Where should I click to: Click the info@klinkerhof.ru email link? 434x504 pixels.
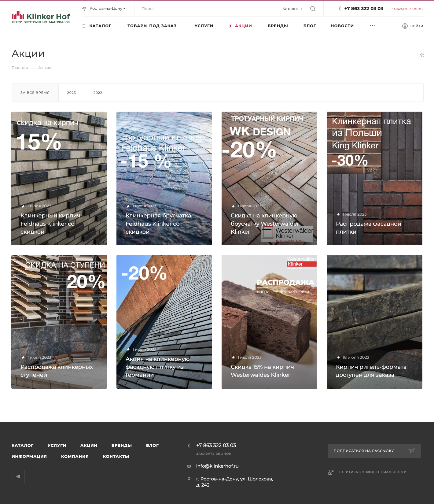coord(217,466)
